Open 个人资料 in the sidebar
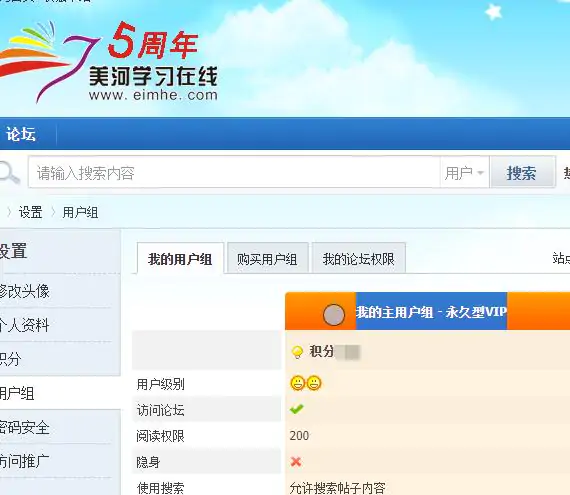The width and height of the screenshot is (570, 495). coord(25,325)
